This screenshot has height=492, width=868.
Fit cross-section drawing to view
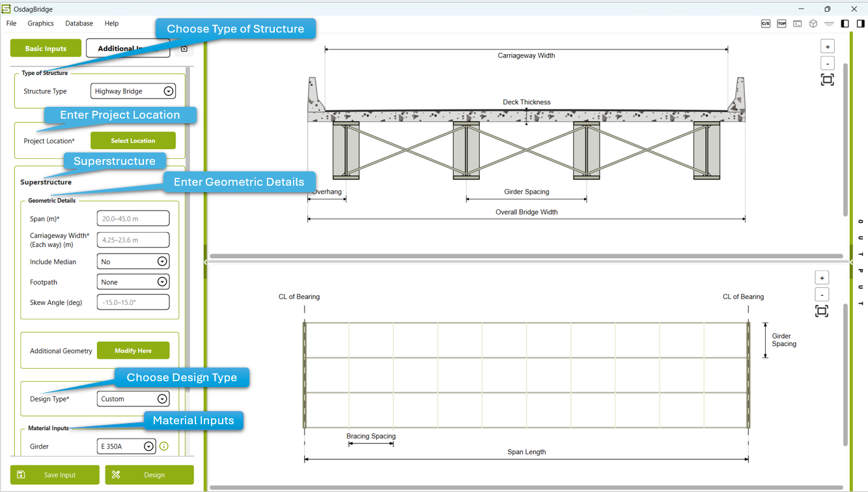828,80
